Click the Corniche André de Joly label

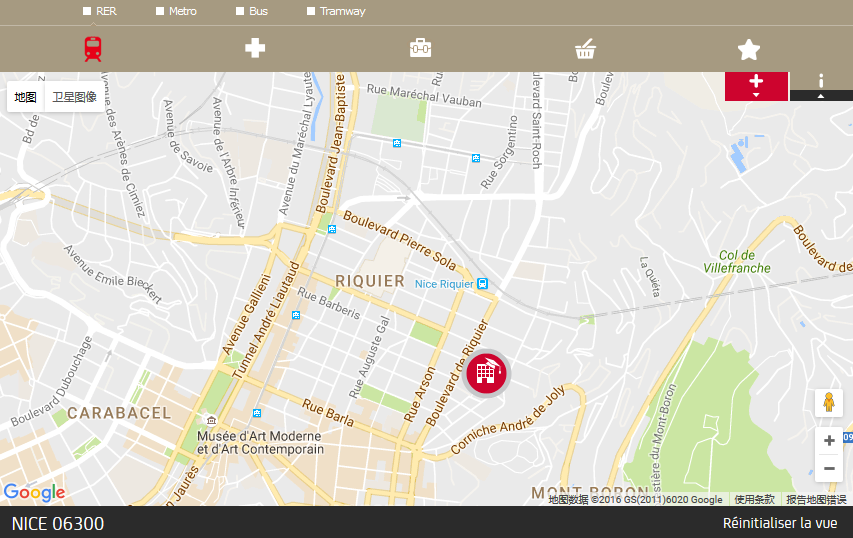(509, 419)
